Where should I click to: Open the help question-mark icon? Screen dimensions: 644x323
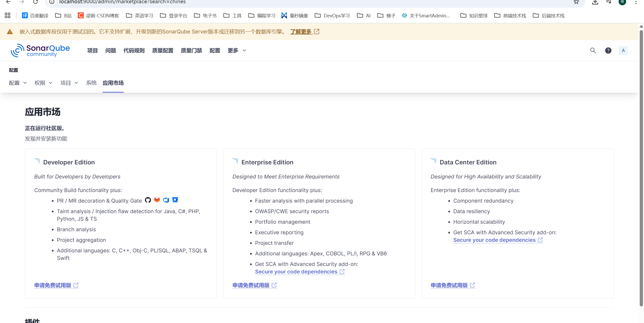(x=608, y=51)
